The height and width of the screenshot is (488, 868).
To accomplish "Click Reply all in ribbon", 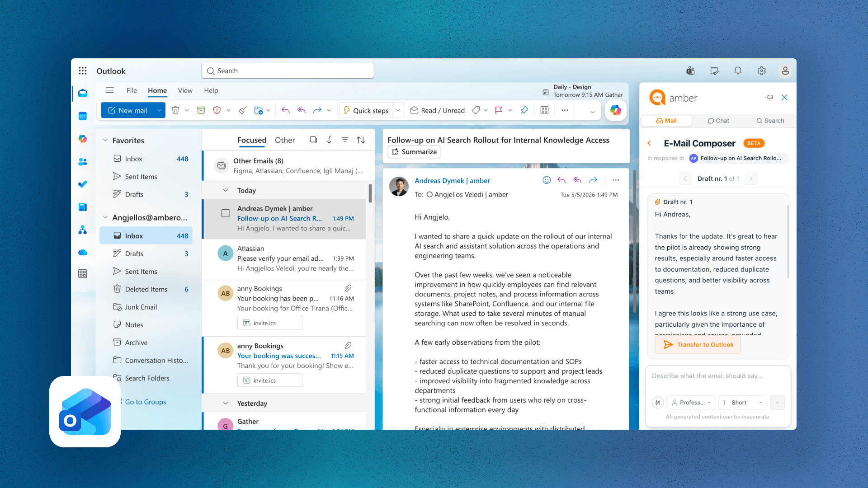I will [302, 110].
